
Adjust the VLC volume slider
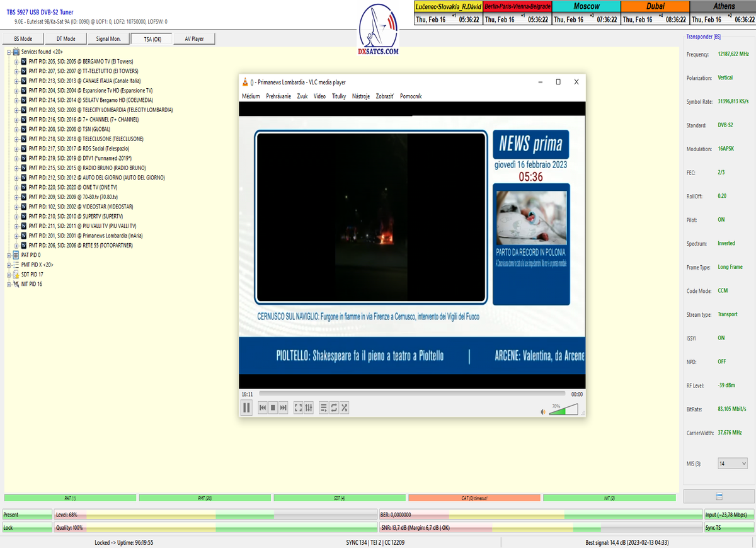[x=563, y=411]
